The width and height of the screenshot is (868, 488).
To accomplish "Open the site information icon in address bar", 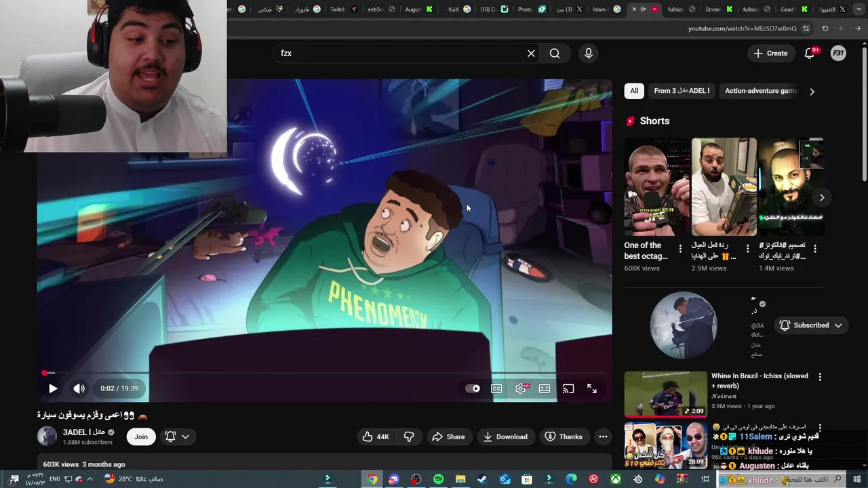I will click(x=806, y=28).
